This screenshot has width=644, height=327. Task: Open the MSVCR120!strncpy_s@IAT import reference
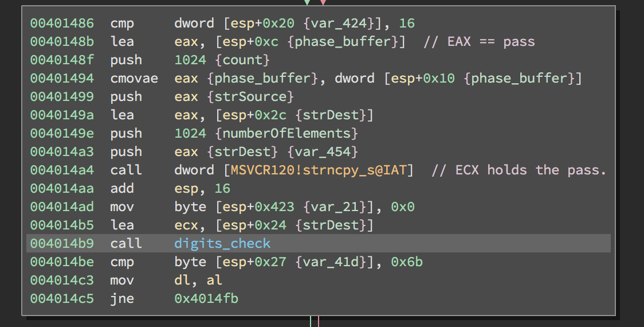[x=319, y=170]
